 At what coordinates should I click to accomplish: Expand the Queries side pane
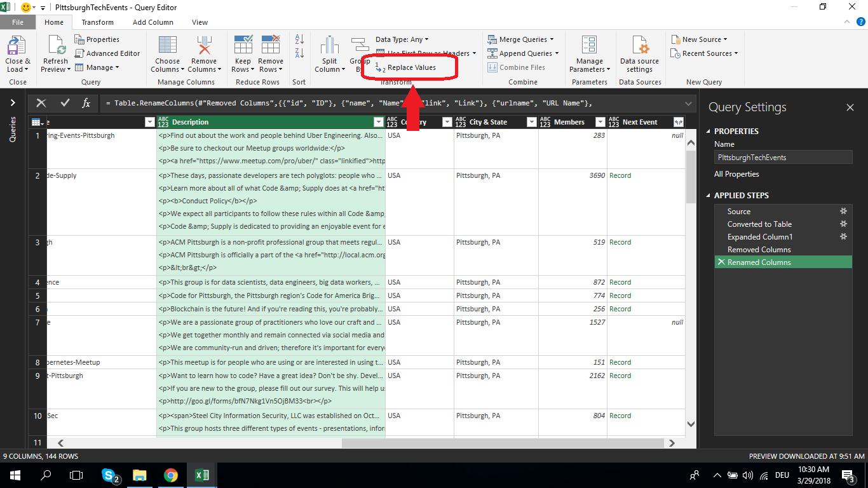[x=13, y=103]
